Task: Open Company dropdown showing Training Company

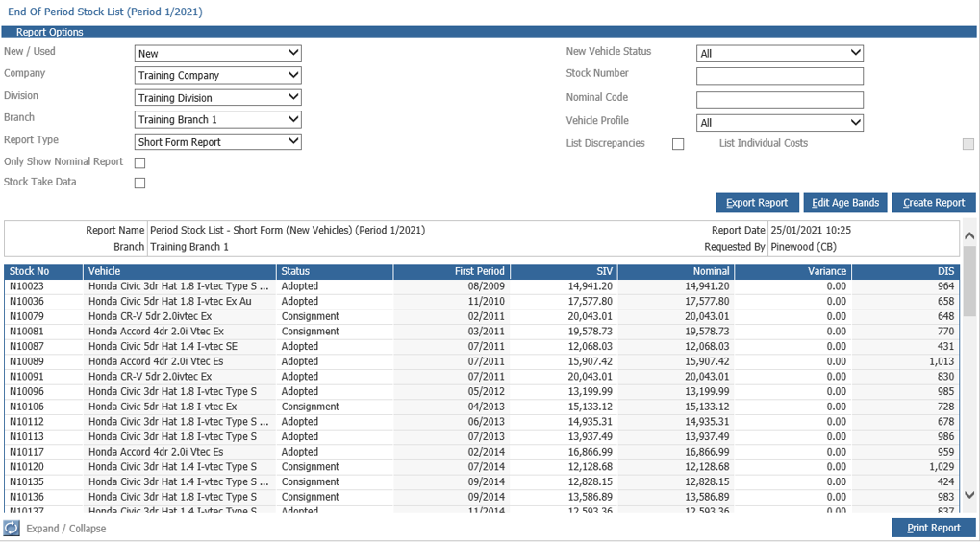Action: click(218, 75)
